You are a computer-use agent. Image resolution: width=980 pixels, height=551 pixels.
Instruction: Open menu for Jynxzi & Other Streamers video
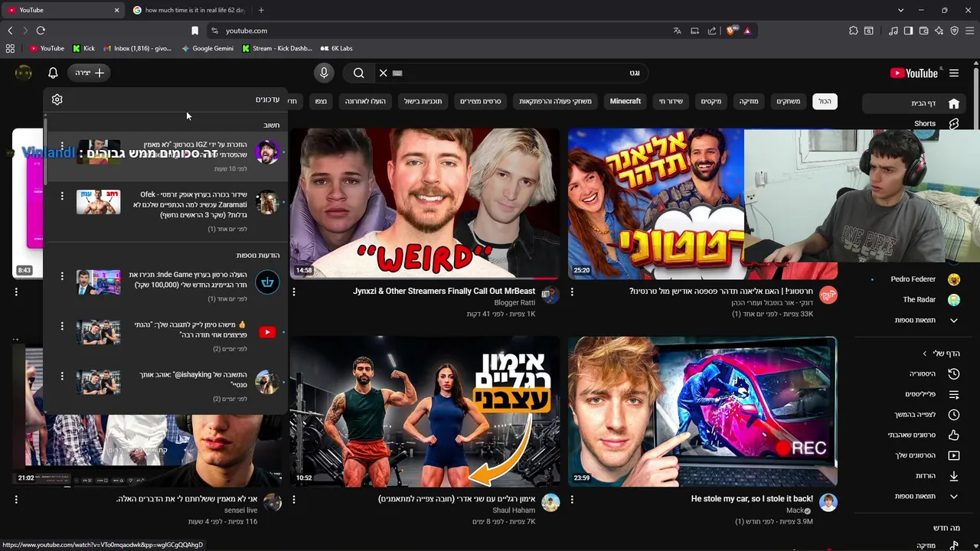294,292
